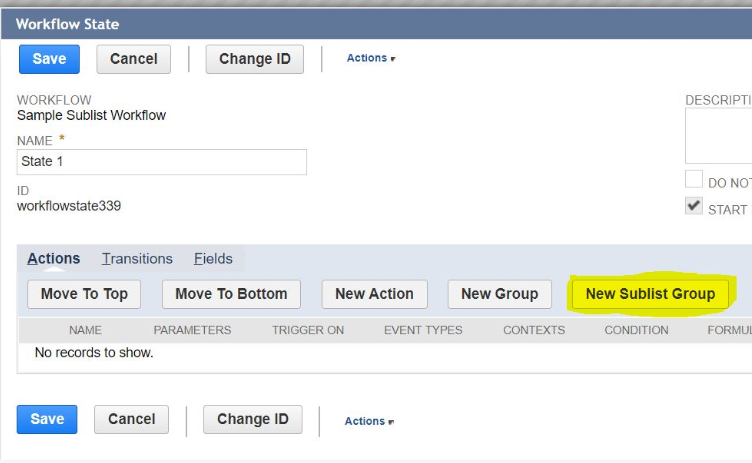
Task: Click the top Cancel button
Action: coord(133,59)
